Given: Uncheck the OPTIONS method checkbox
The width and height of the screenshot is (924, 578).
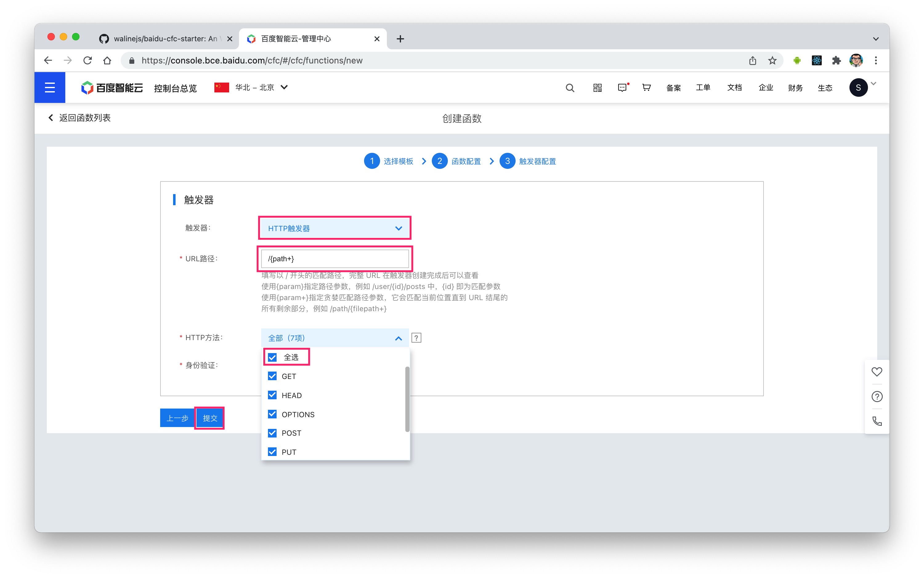Looking at the screenshot, I should click(x=272, y=414).
